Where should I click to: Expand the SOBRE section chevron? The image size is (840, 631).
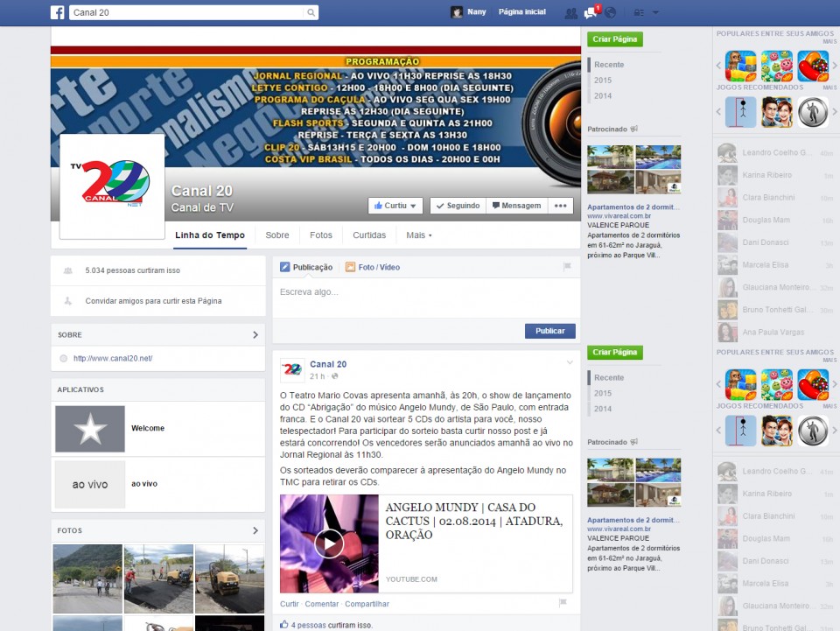point(255,334)
